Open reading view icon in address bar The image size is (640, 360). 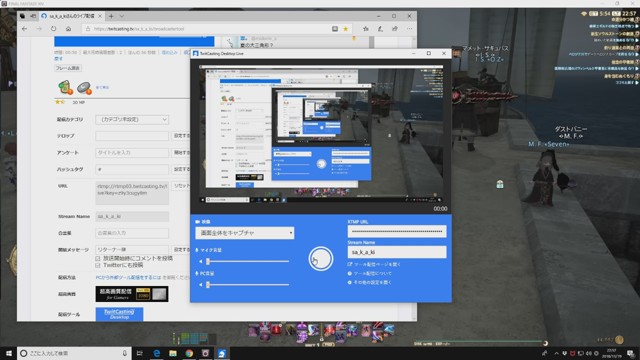[335, 29]
